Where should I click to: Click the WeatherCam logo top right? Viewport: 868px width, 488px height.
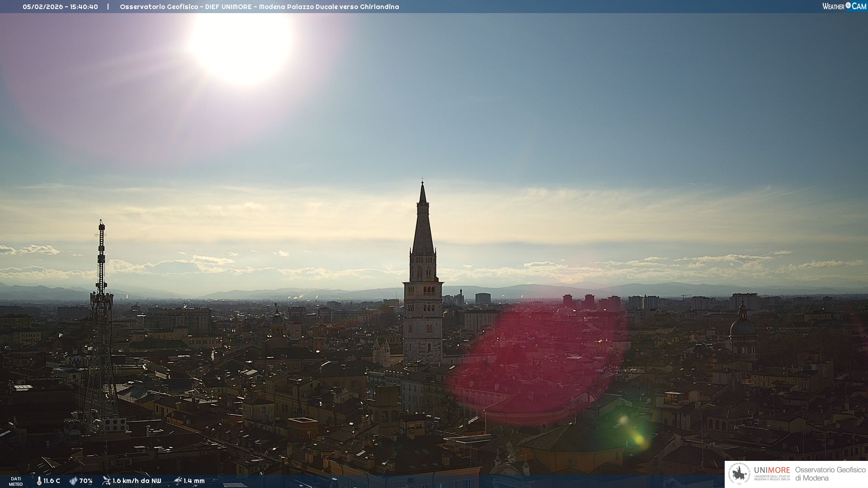tap(844, 6)
